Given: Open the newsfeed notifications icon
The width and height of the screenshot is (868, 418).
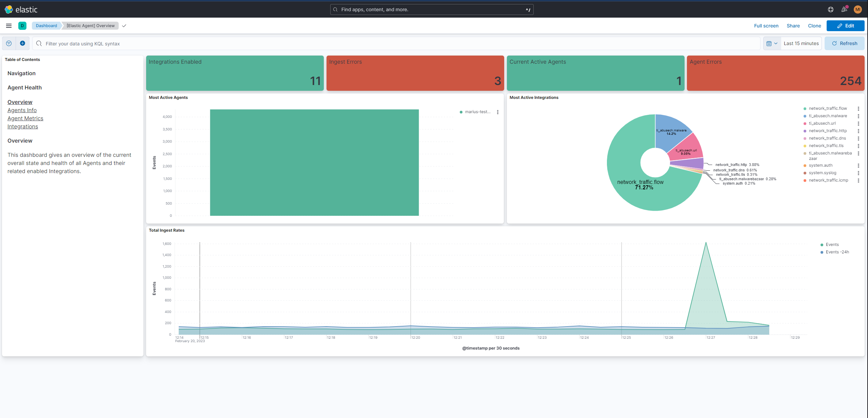Looking at the screenshot, I should tap(844, 9).
